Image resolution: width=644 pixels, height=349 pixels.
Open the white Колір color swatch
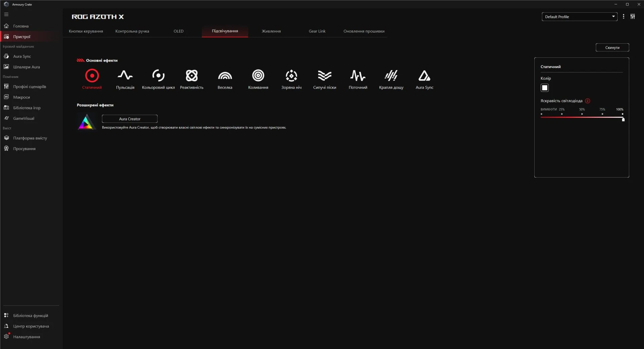(x=544, y=88)
